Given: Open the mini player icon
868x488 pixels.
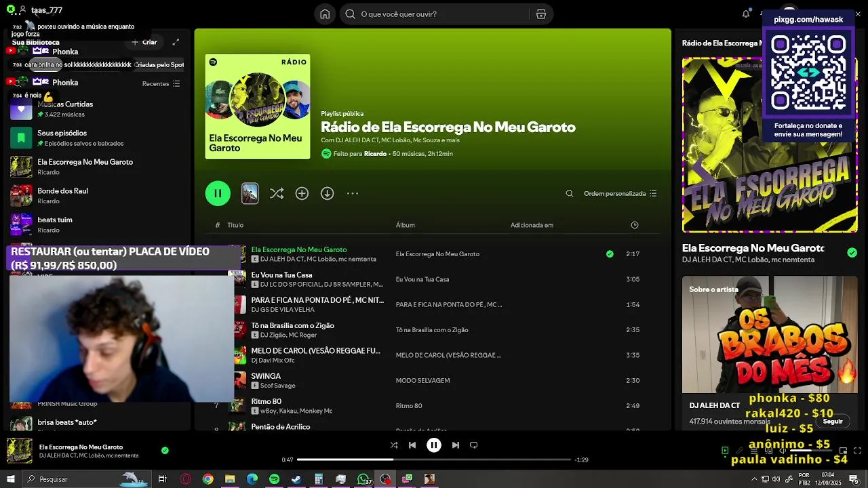Looking at the screenshot, I should coord(843,451).
